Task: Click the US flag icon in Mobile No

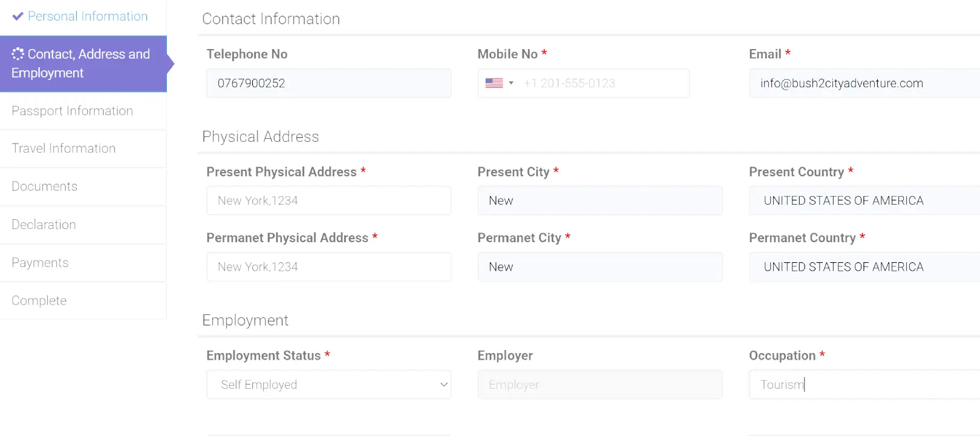Action: pyautogui.click(x=494, y=83)
